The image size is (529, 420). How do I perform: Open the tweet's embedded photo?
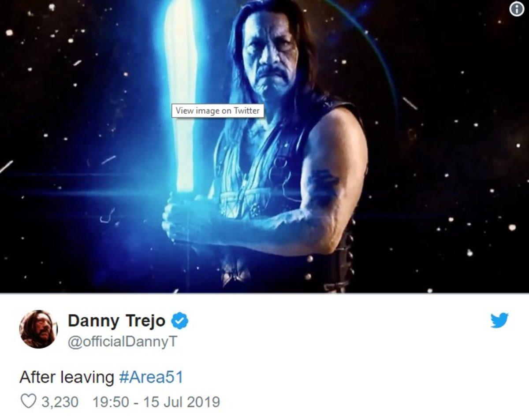[264, 146]
